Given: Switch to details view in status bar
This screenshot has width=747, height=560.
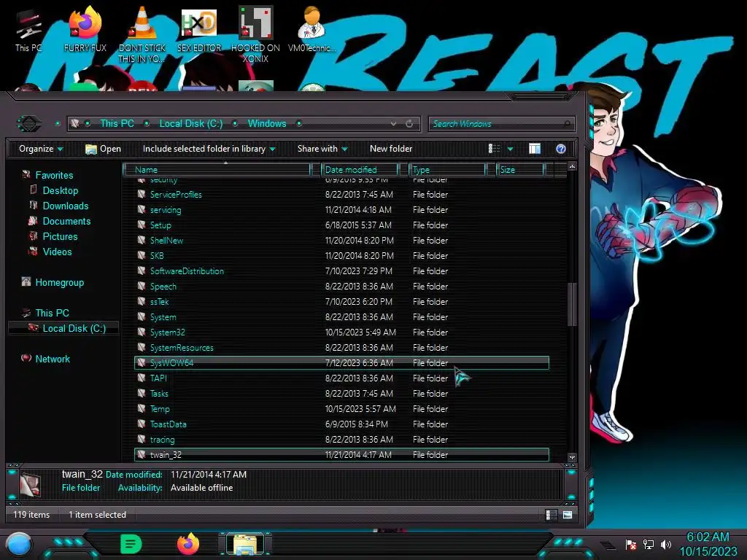Looking at the screenshot, I should pos(551,515).
